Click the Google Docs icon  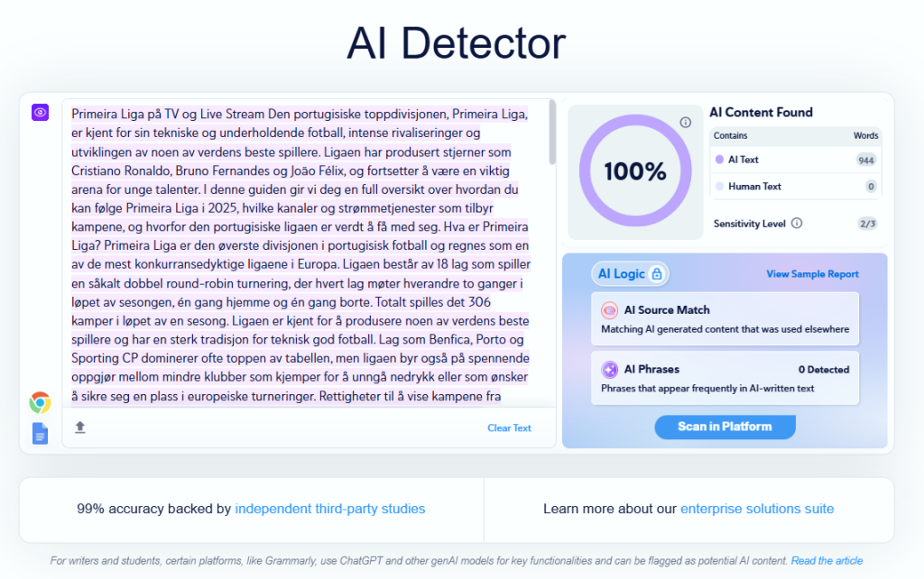click(x=40, y=434)
